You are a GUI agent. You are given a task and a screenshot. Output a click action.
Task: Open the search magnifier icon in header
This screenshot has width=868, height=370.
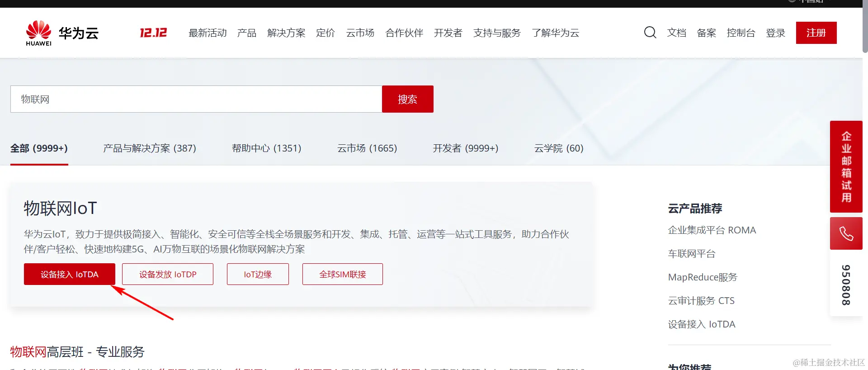pos(650,33)
